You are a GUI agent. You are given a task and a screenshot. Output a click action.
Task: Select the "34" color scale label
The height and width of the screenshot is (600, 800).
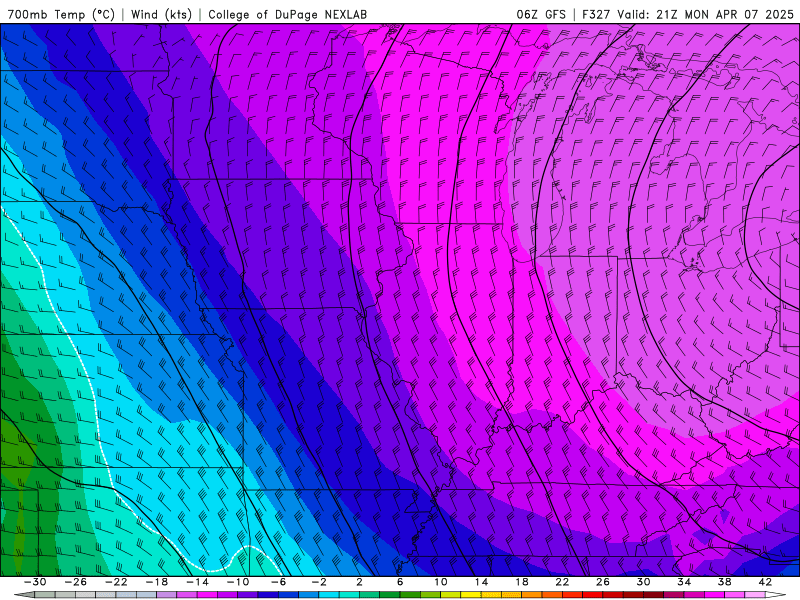pos(684,582)
